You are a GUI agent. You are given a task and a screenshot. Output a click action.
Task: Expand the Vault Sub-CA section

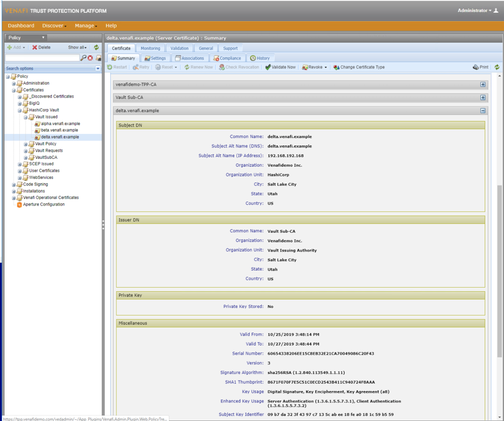pyautogui.click(x=483, y=97)
